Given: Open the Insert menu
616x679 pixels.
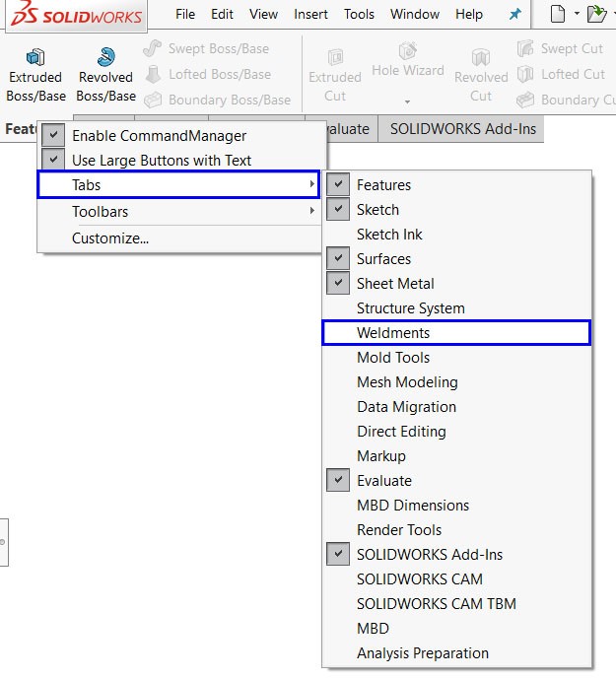Looking at the screenshot, I should tap(310, 15).
